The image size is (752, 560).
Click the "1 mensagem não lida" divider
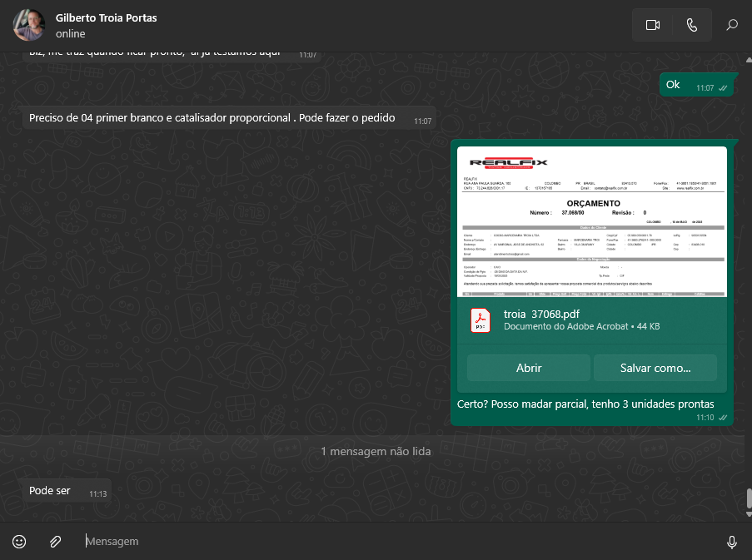click(x=376, y=451)
